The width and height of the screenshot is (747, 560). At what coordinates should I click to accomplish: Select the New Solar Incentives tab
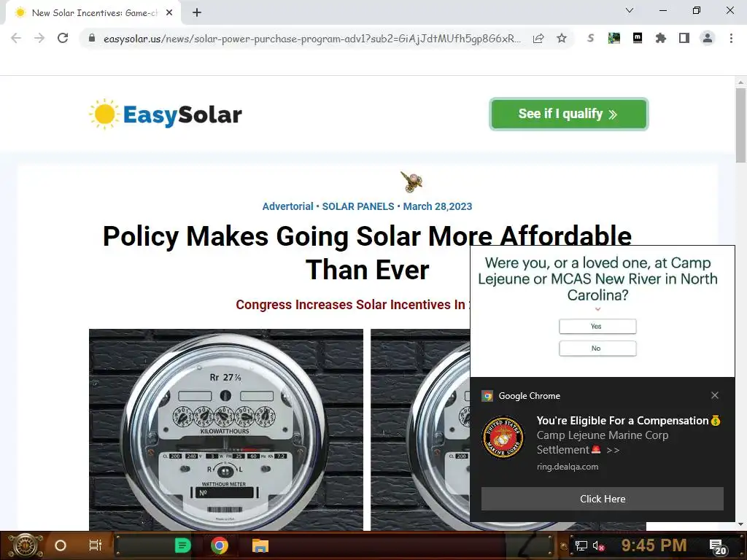(93, 13)
